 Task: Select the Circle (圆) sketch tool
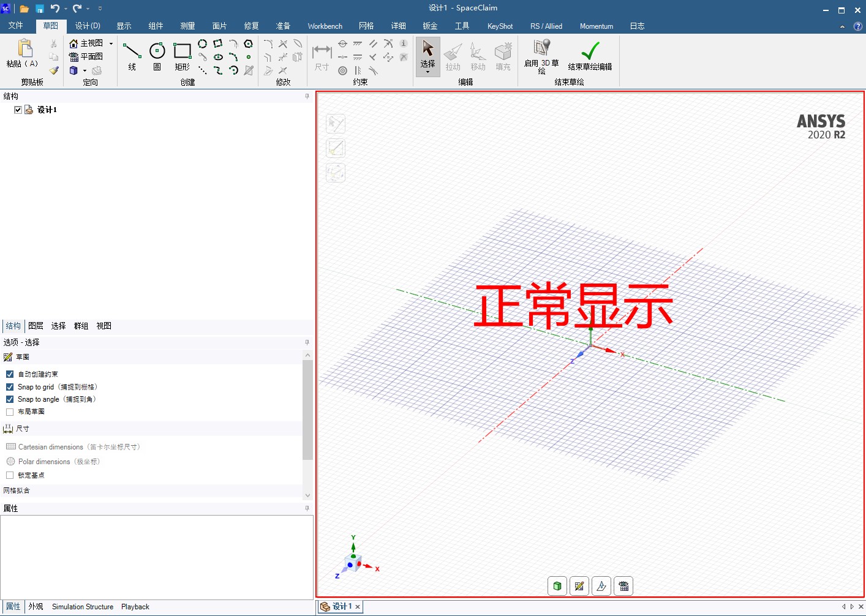tap(157, 56)
